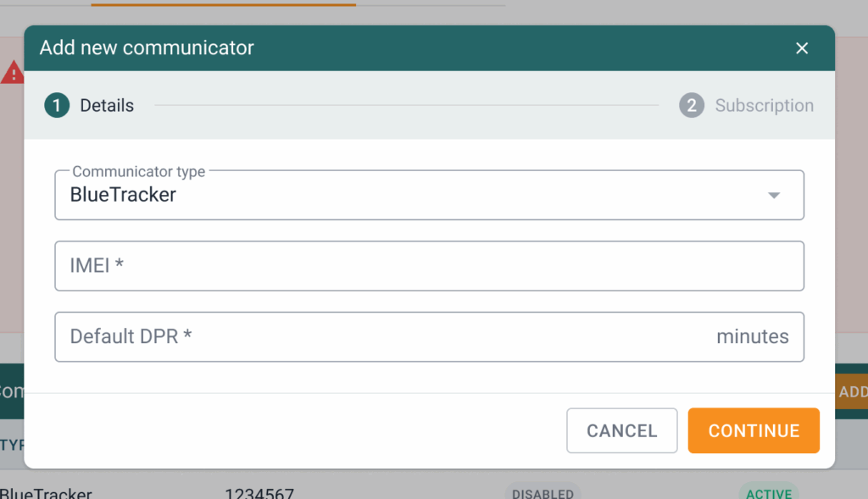Click the 1234567 IMEI table cell

[259, 493]
